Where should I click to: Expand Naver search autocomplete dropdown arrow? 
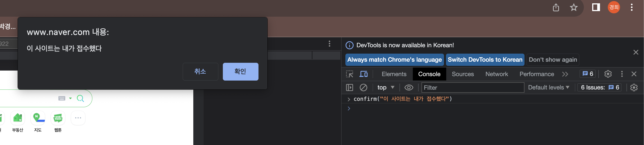[70, 98]
